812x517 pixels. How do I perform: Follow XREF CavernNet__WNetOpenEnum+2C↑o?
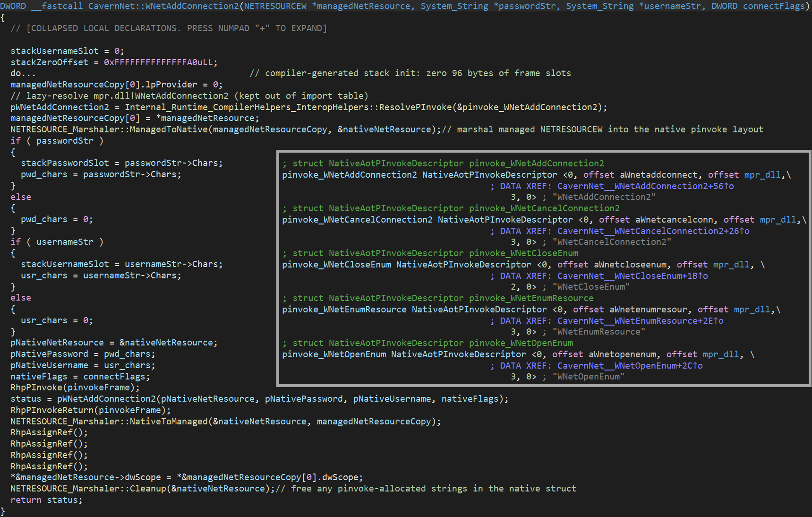pyautogui.click(x=630, y=366)
